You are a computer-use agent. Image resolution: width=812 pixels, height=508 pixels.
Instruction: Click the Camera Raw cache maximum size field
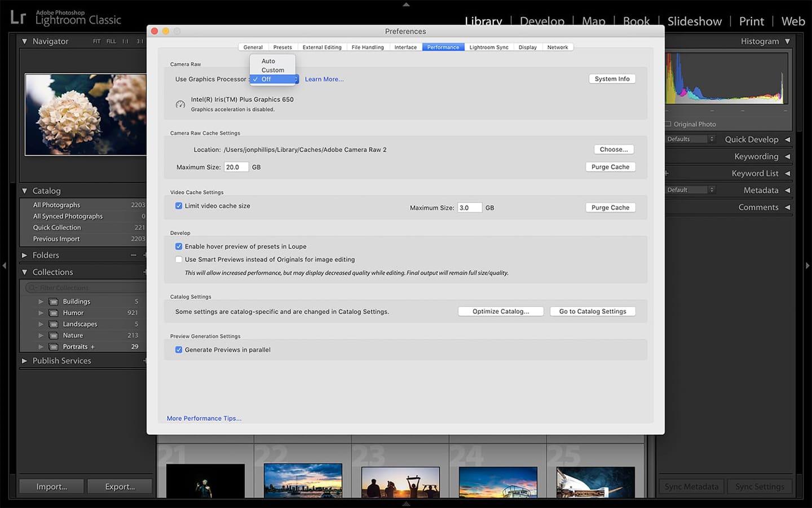tap(236, 167)
